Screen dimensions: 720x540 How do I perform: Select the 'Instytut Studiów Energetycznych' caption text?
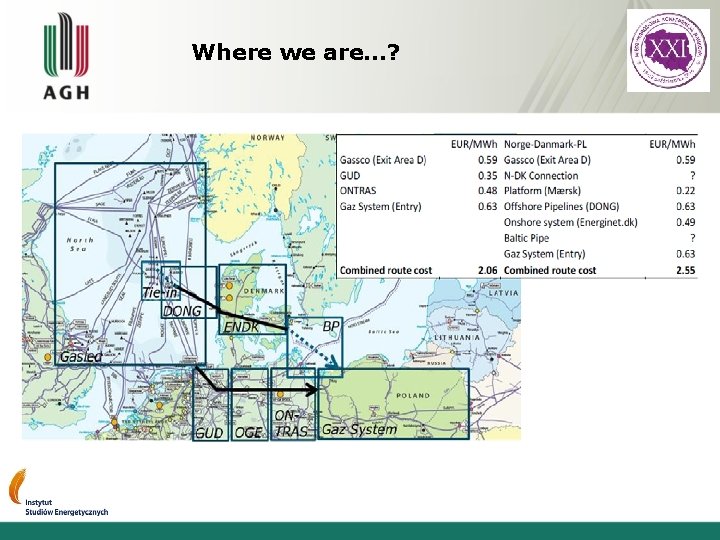(67, 507)
